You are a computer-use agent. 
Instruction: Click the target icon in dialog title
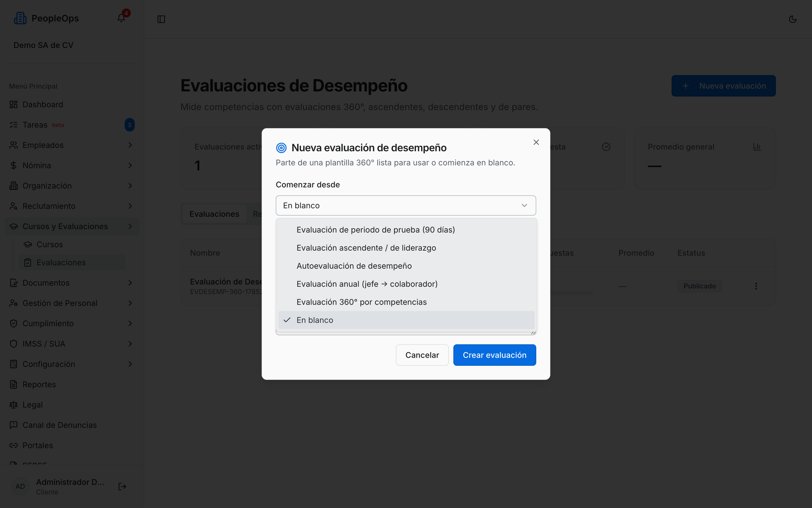click(281, 148)
